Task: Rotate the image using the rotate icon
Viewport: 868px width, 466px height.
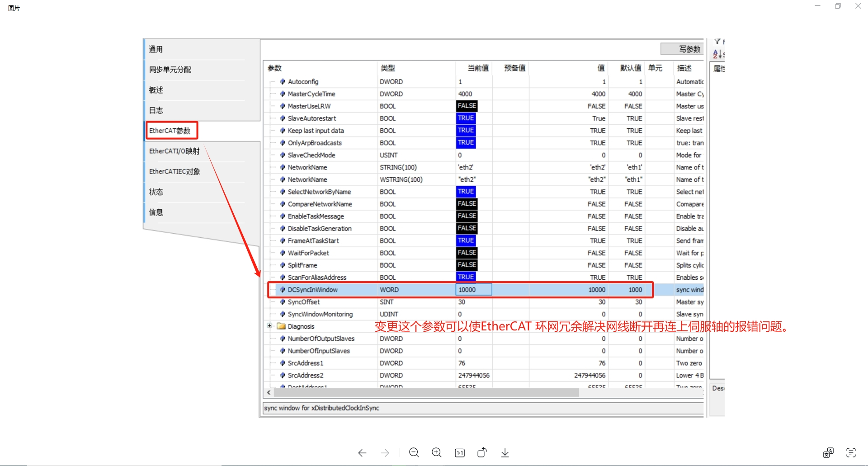Action: click(482, 453)
